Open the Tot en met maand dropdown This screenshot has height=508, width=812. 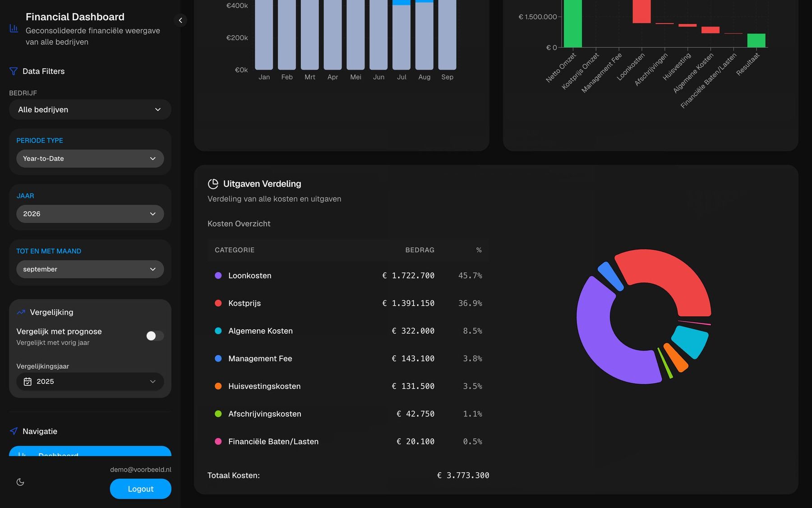click(90, 269)
